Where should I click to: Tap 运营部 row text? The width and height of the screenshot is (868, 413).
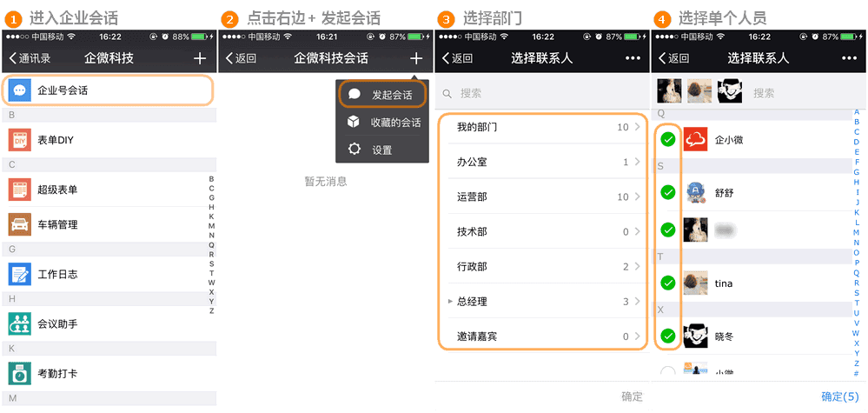click(472, 197)
